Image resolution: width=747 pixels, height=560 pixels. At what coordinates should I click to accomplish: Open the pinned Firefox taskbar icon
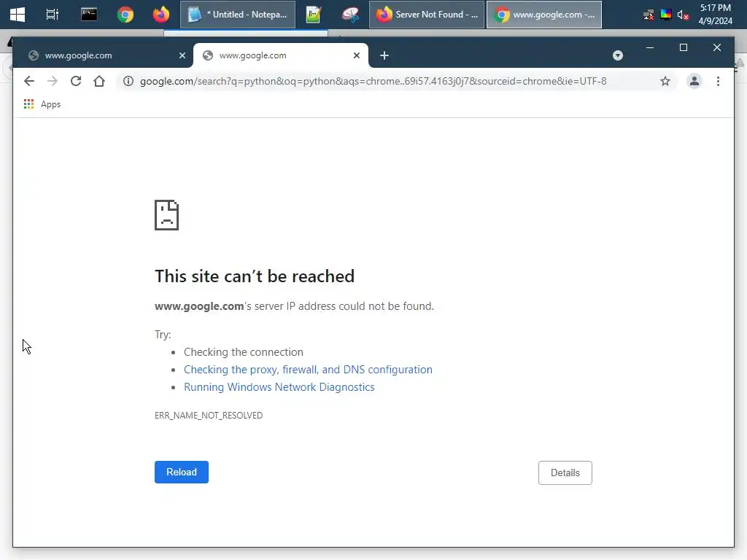pyautogui.click(x=161, y=15)
